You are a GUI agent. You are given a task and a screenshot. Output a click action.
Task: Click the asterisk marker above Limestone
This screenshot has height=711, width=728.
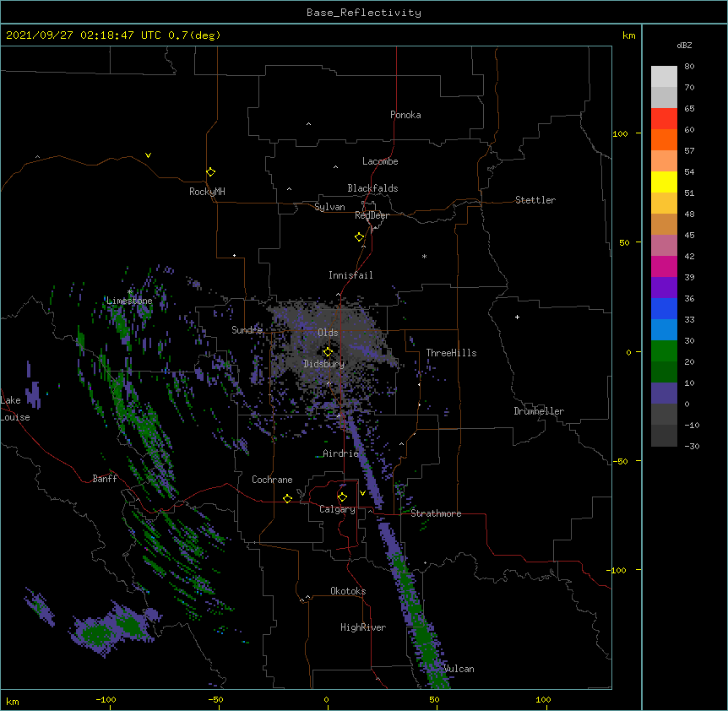pos(130,292)
